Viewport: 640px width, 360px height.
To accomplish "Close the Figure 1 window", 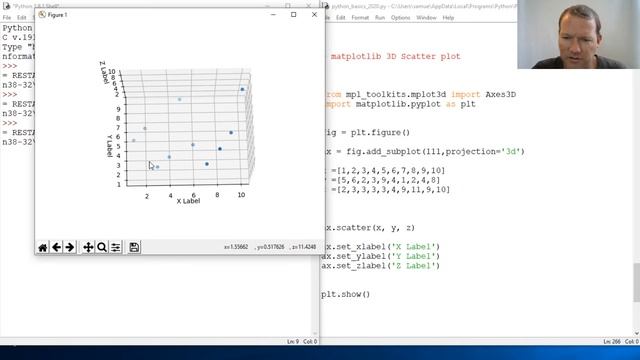I will [314, 15].
